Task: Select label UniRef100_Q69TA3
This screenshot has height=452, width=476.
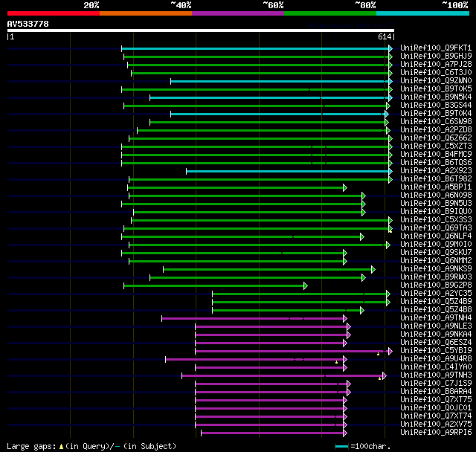Action: [x=436, y=228]
